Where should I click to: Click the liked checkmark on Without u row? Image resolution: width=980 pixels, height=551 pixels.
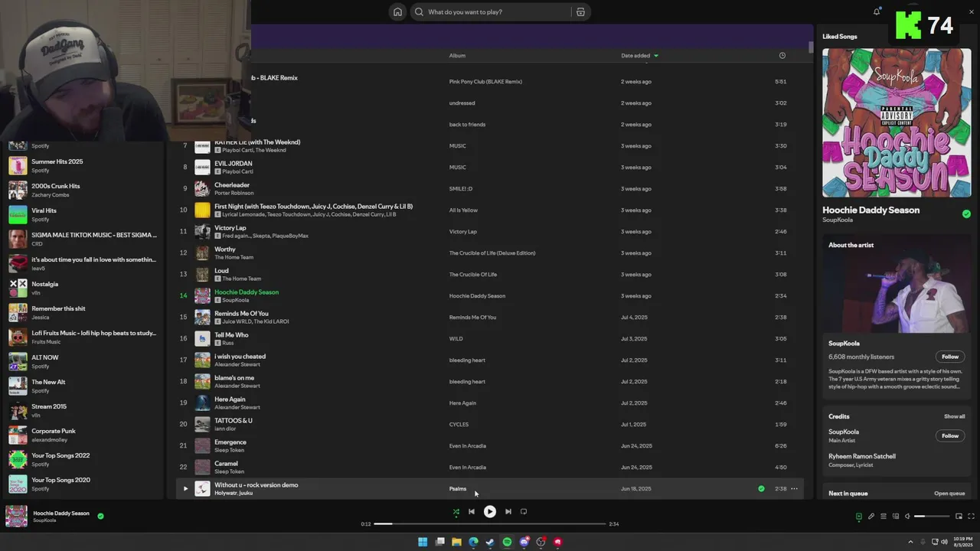click(x=761, y=488)
